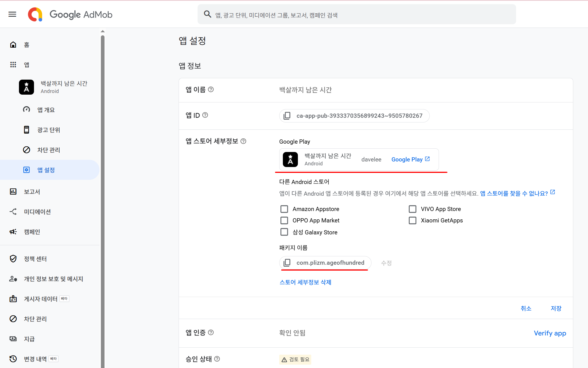Open the hamburger navigation menu
This screenshot has width=588, height=368.
[x=12, y=14]
